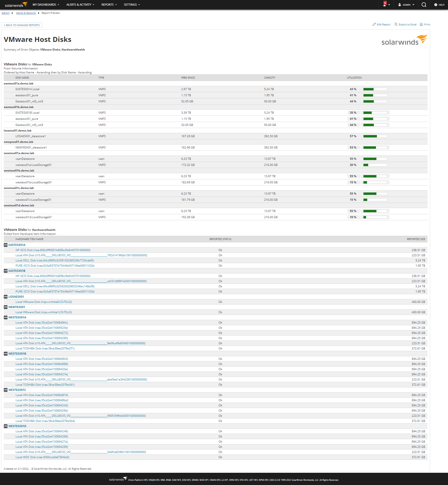448x485 pixels.
Task: Click the EASTESX01A Local utilization bar
Action: pos(375,89)
